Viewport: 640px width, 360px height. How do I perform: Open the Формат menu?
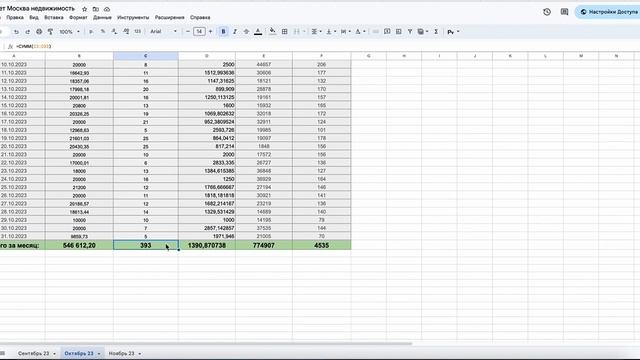point(78,18)
